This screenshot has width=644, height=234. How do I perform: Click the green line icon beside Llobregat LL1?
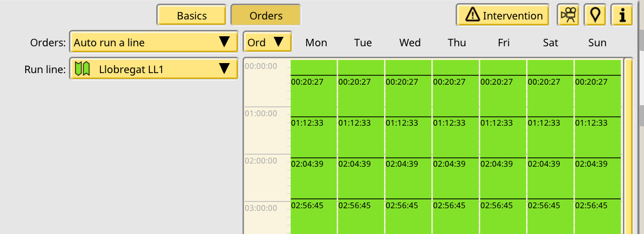point(82,68)
